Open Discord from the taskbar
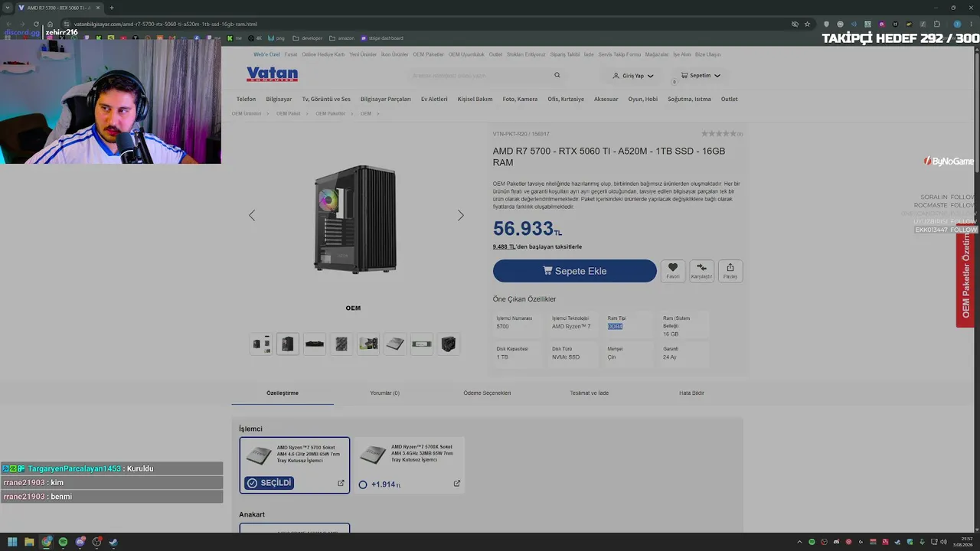The width and height of the screenshot is (980, 551). 80,542
